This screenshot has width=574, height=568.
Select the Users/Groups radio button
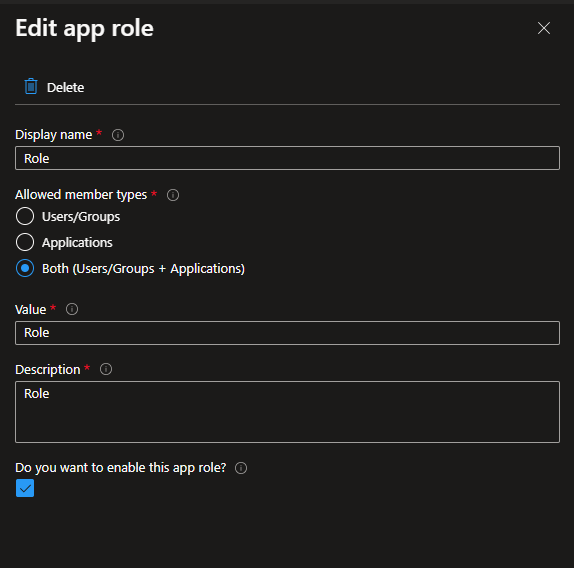pyautogui.click(x=25, y=216)
